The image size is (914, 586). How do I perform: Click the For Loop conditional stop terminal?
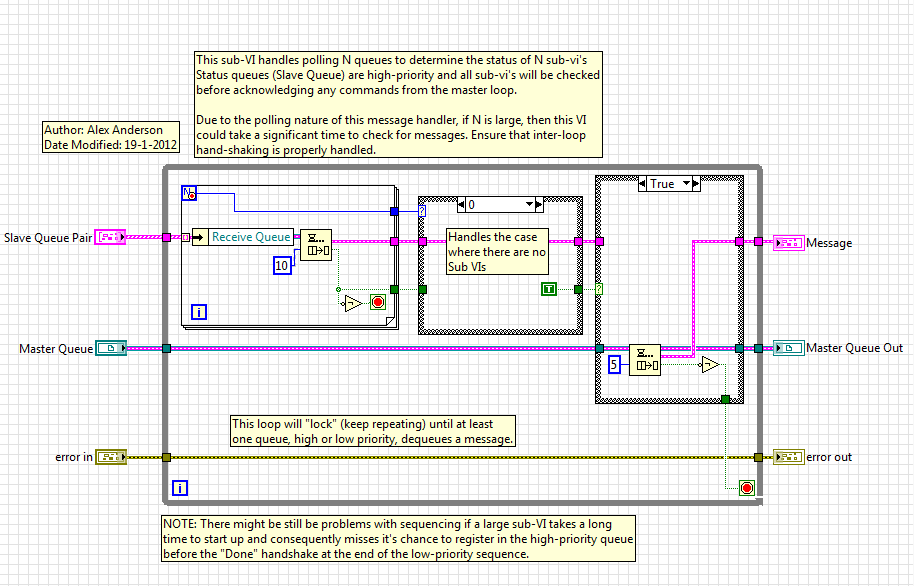tap(377, 301)
